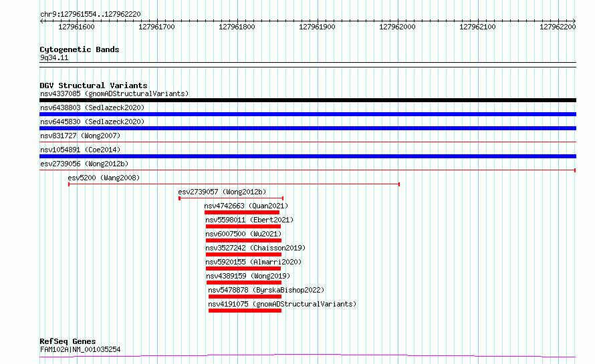Open the esv2739057 (Wong2012b) variant label

(x=222, y=192)
